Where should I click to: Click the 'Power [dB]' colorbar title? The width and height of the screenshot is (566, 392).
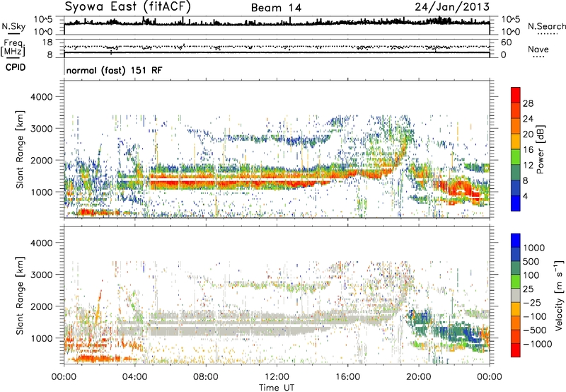540,149
